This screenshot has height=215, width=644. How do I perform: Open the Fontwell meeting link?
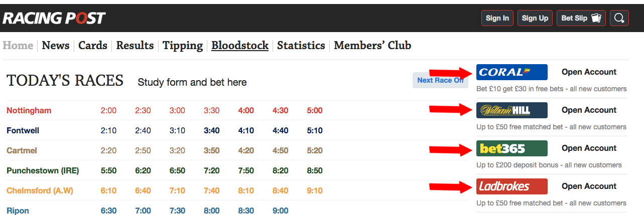click(23, 130)
